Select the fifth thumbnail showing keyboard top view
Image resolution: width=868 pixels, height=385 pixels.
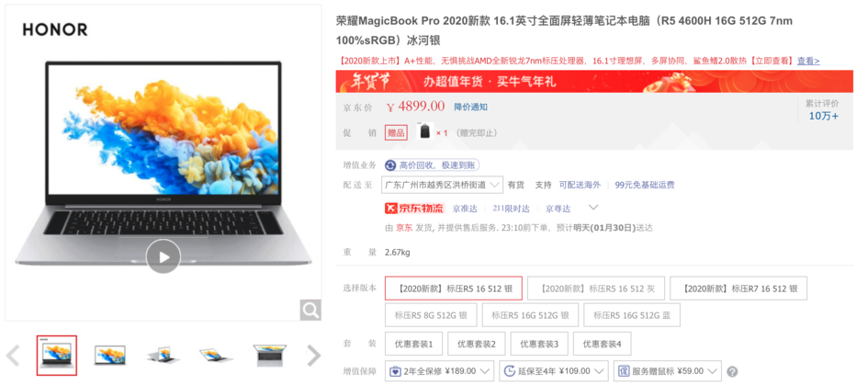270,356
